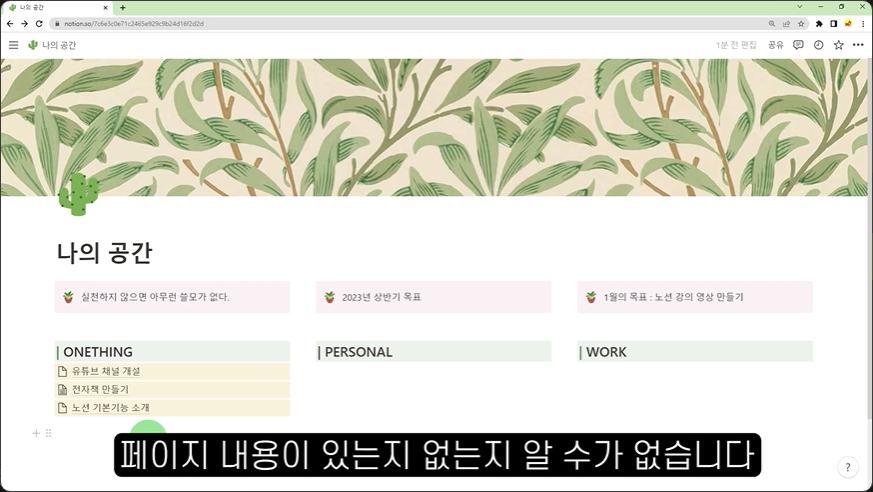
Task: Bookmark page with address bar star
Action: point(801,23)
